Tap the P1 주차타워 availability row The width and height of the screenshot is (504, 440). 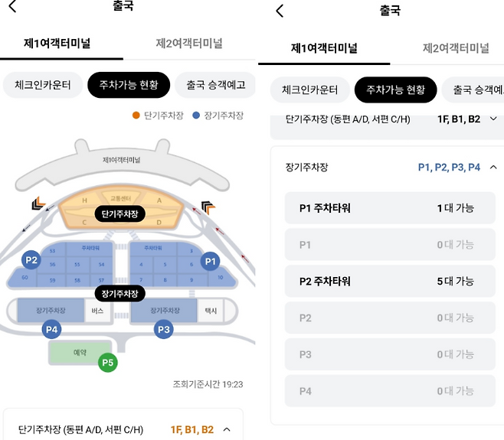tap(391, 208)
